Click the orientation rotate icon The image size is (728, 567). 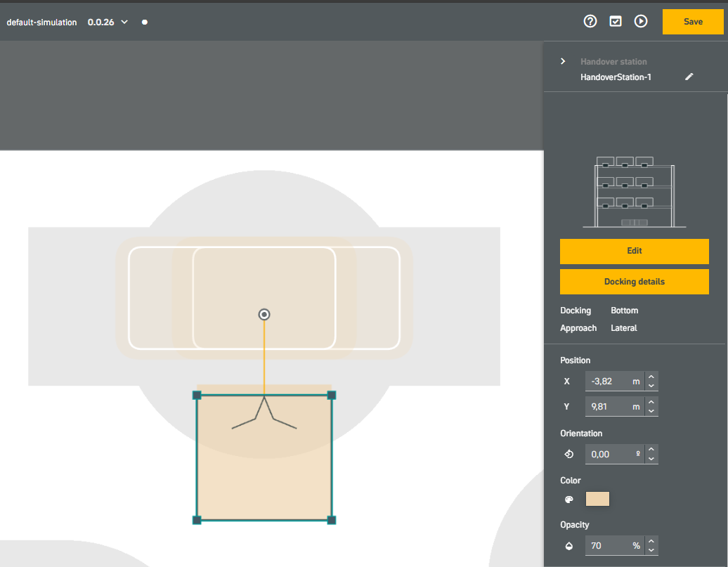tap(568, 454)
